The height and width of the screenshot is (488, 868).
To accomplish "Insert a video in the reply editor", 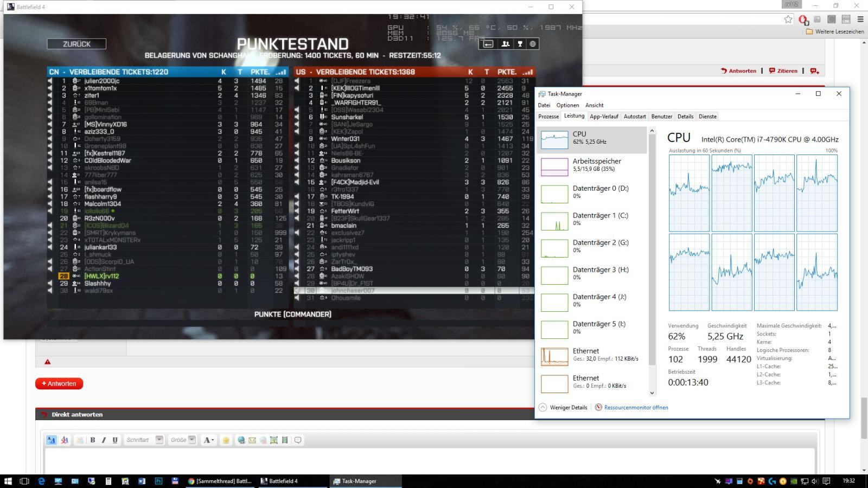I will pyautogui.click(x=285, y=440).
